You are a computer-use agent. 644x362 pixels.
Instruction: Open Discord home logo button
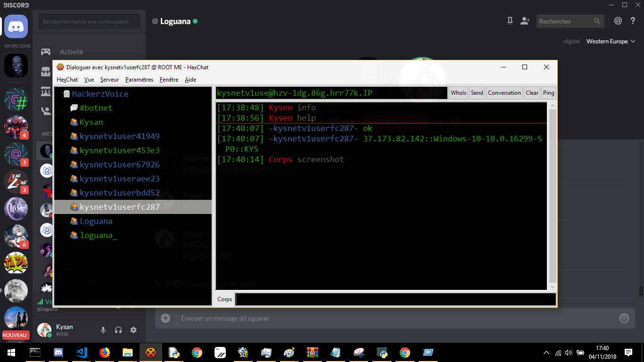(x=16, y=26)
